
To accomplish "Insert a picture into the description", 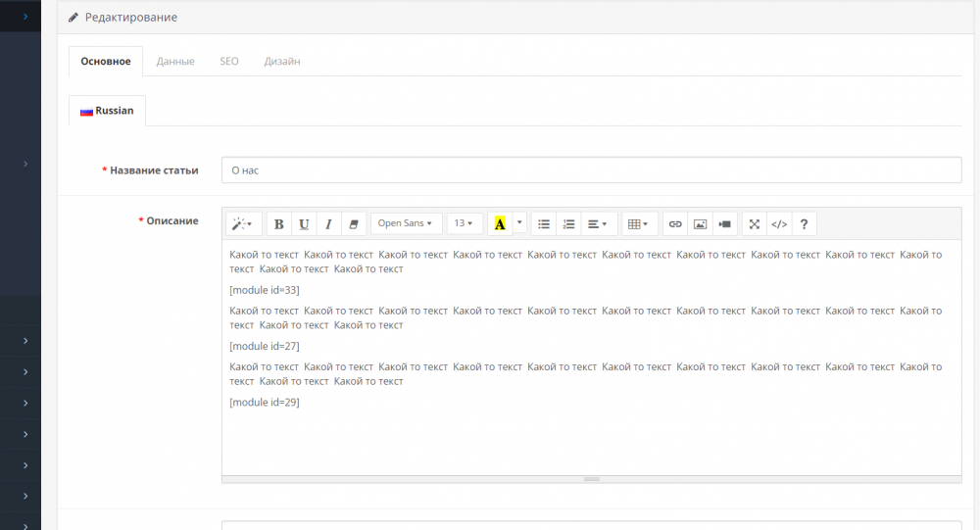I will (700, 223).
